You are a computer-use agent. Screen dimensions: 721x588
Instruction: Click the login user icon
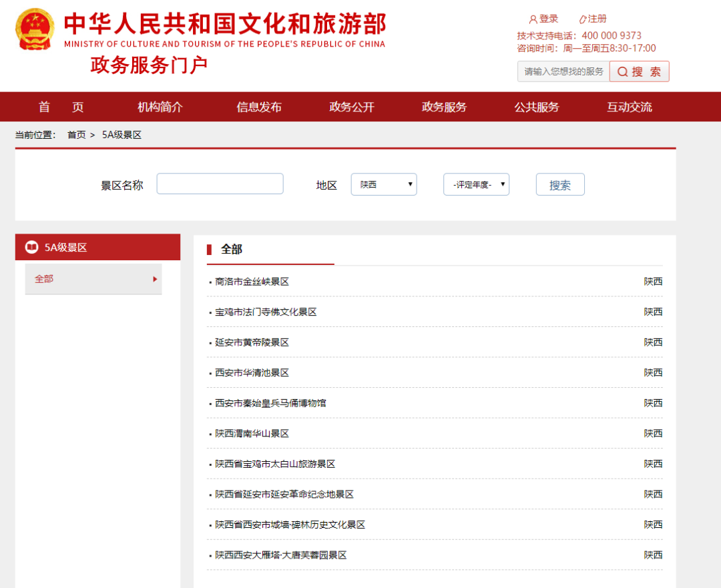[533, 19]
